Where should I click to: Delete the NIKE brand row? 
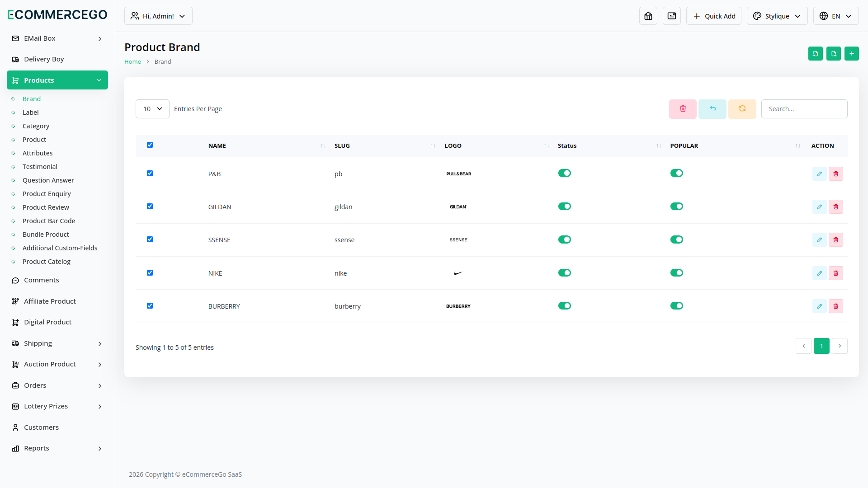(x=836, y=273)
